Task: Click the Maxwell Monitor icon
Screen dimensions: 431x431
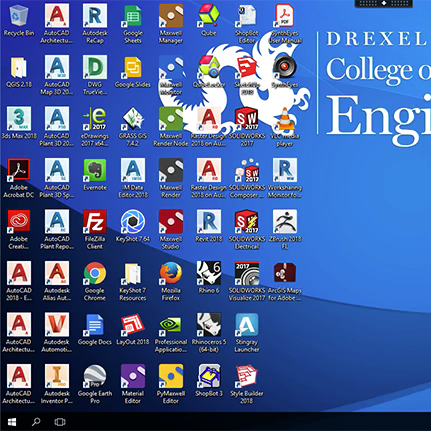Action: click(x=171, y=67)
